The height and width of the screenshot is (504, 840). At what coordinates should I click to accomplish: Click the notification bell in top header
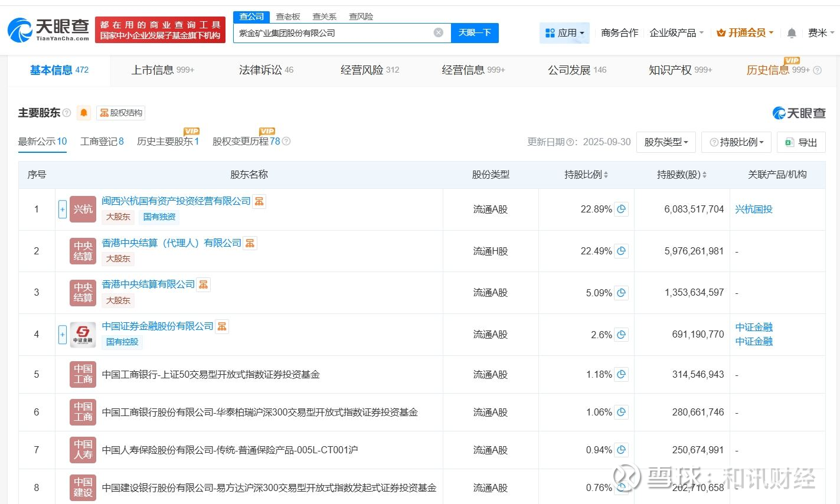[x=792, y=33]
